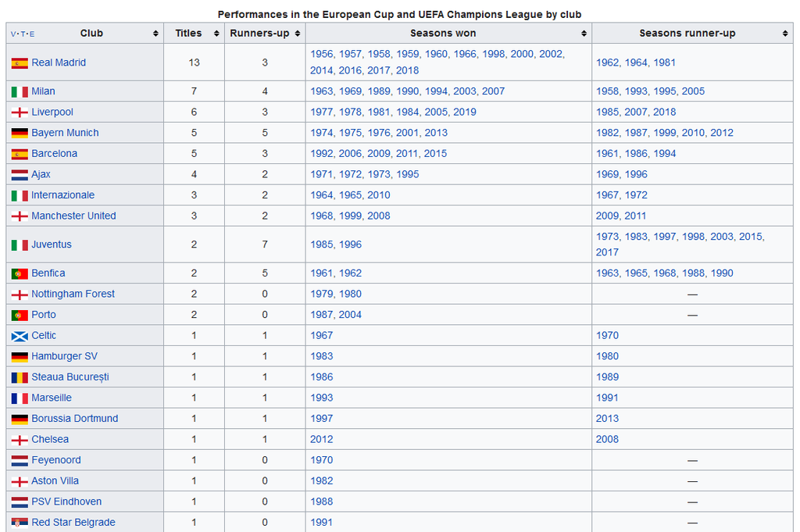The width and height of the screenshot is (800, 532).
Task: Open the Chelsea club link
Action: pos(50,439)
